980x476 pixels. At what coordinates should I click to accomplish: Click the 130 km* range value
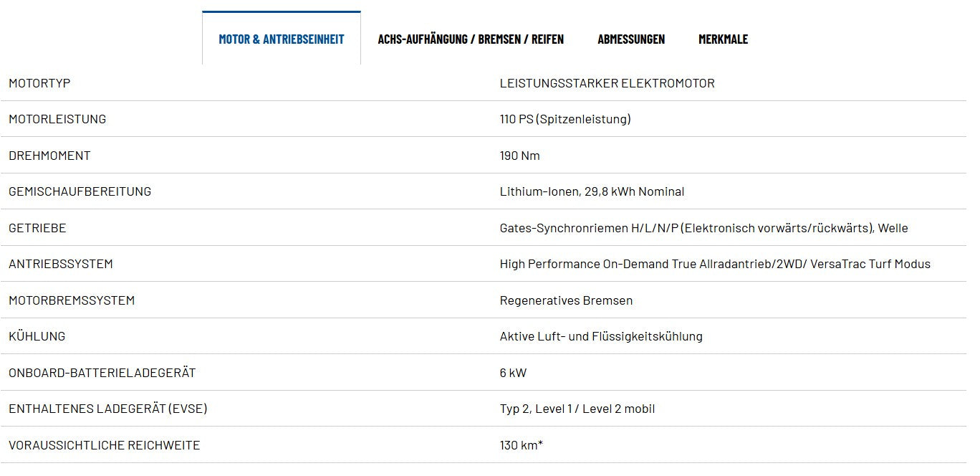tap(521, 445)
